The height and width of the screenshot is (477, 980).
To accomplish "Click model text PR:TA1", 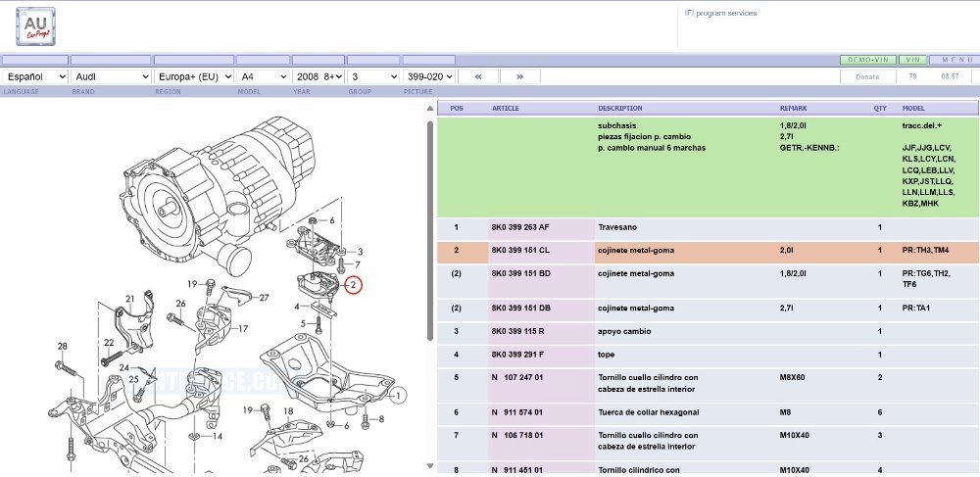I will click(x=916, y=308).
